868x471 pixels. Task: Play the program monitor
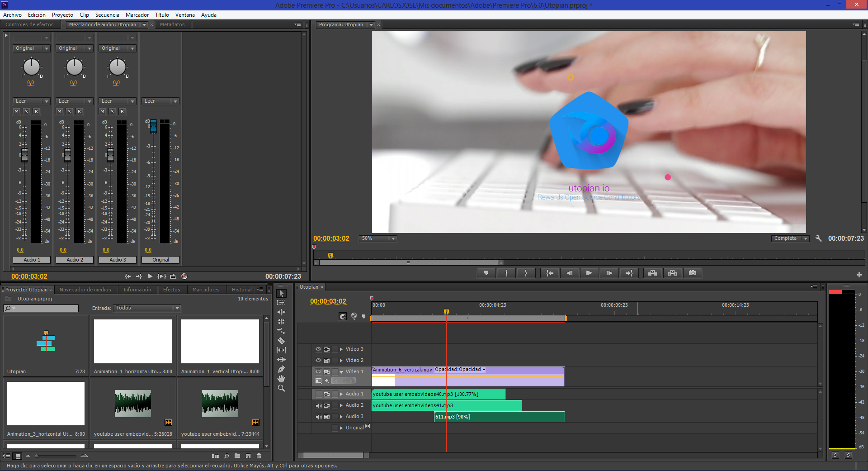click(x=589, y=273)
